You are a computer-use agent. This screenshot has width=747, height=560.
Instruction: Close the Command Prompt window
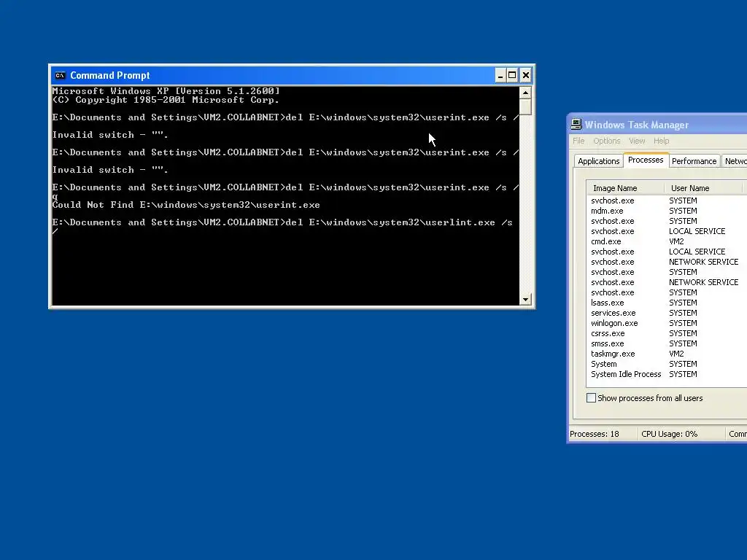click(x=525, y=75)
